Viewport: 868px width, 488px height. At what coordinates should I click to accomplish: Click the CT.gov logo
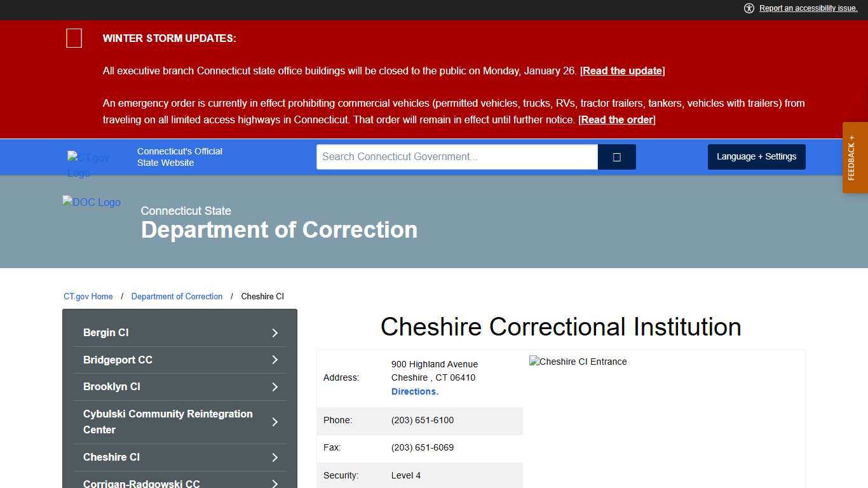tap(88, 165)
